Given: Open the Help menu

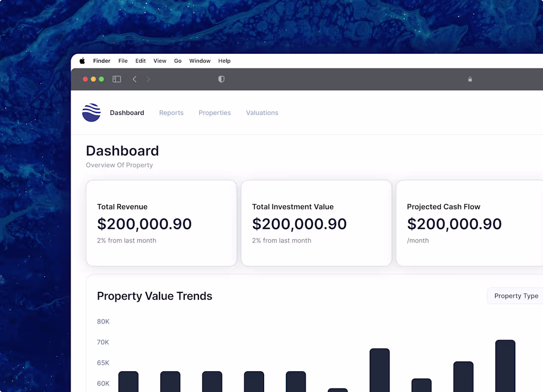Looking at the screenshot, I should point(224,61).
